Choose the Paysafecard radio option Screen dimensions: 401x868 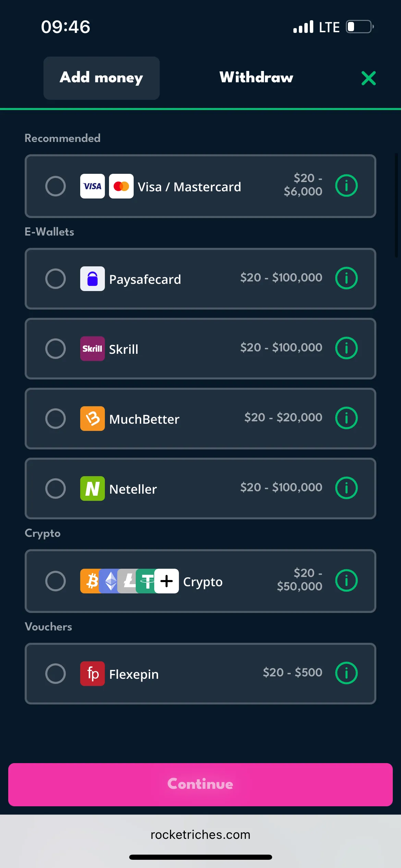(x=56, y=279)
